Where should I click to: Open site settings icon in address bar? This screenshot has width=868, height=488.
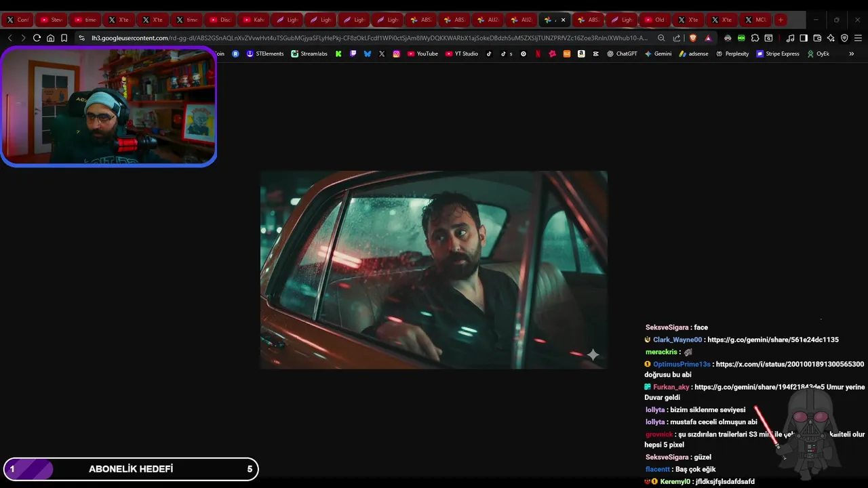pyautogui.click(x=82, y=38)
